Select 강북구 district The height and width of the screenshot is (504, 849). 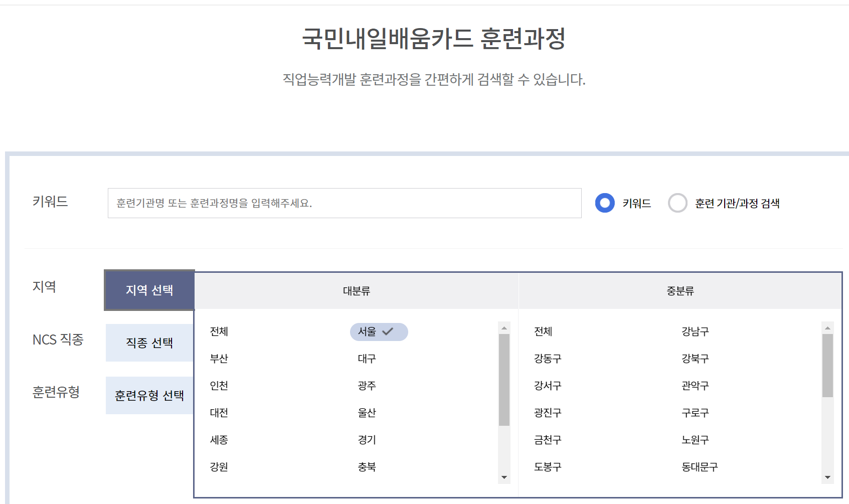tap(695, 359)
